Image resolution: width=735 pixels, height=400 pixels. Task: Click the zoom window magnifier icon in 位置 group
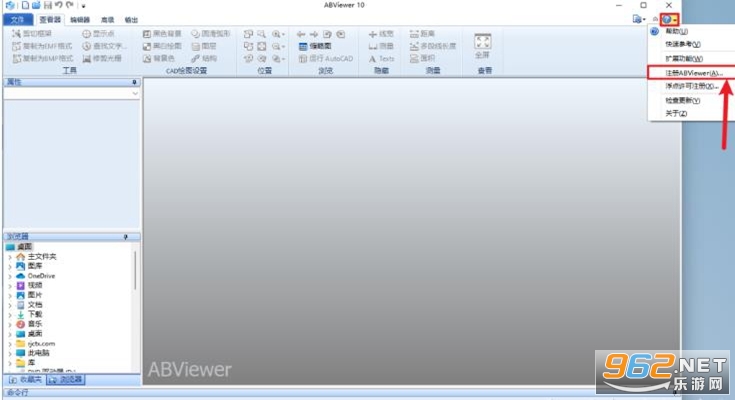[x=262, y=34]
